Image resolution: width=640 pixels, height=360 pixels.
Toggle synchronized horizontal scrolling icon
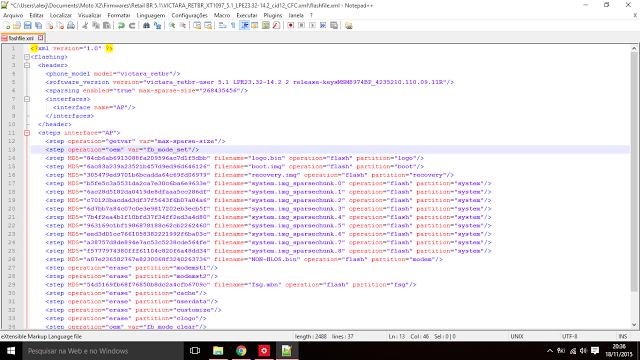coord(208,26)
